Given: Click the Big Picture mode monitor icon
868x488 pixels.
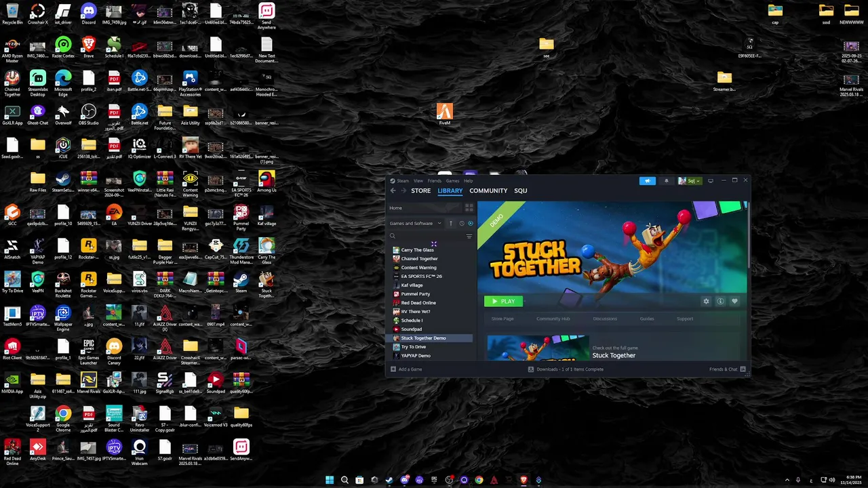Looking at the screenshot, I should coord(711,181).
